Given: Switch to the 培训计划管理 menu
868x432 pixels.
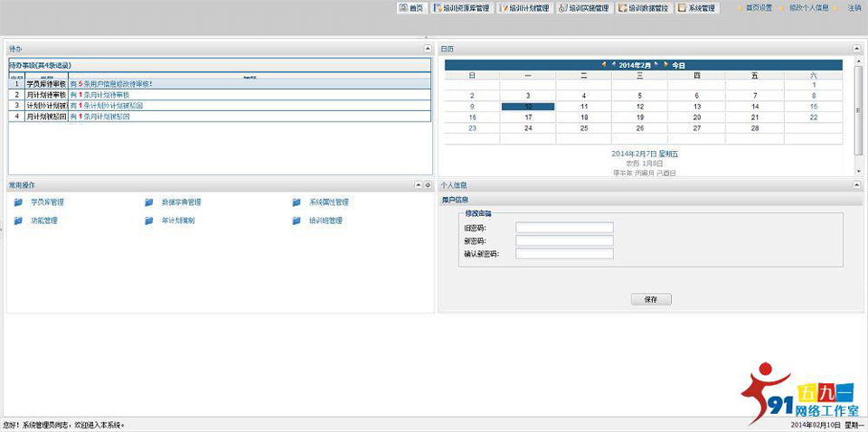Looking at the screenshot, I should pos(524,8).
